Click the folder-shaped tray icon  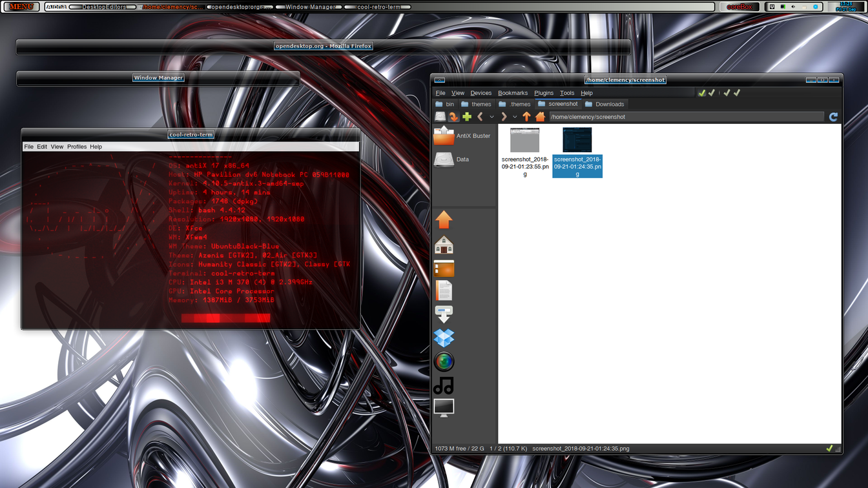(804, 7)
